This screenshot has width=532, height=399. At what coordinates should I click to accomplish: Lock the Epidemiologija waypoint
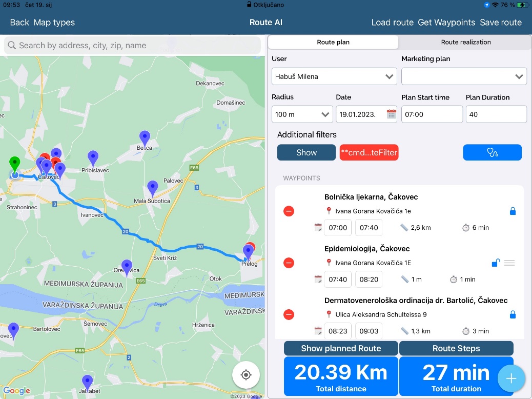[x=496, y=263]
